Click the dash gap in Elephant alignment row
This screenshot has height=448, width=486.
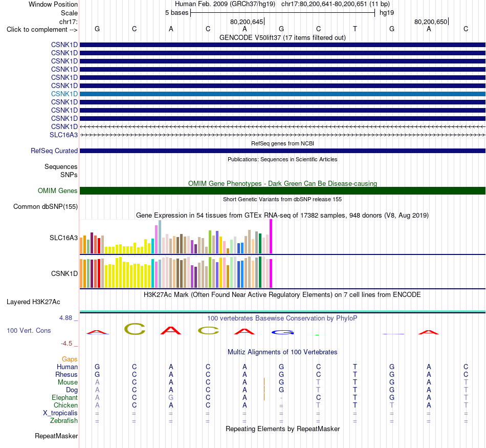tap(281, 398)
